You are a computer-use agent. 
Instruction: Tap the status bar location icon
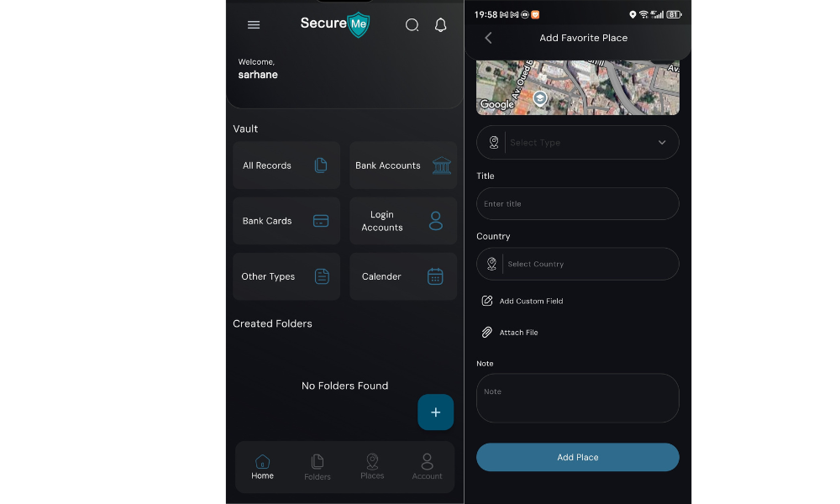633,15
